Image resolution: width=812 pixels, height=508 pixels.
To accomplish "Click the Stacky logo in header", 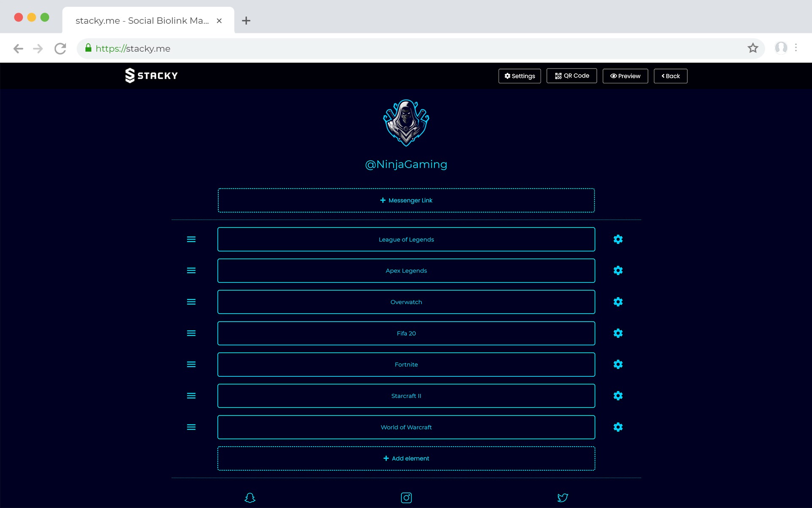I will click(x=151, y=76).
